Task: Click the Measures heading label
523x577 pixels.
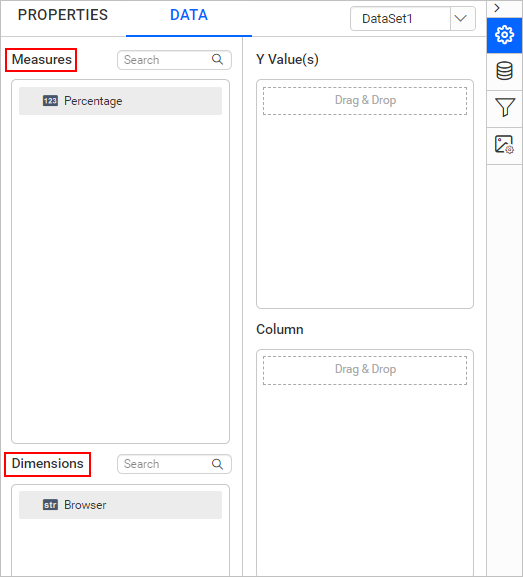Action: point(42,60)
